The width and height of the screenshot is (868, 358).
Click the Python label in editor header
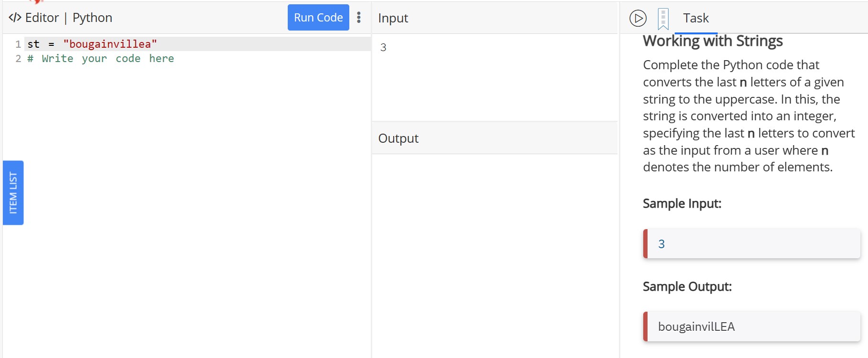pos(92,18)
